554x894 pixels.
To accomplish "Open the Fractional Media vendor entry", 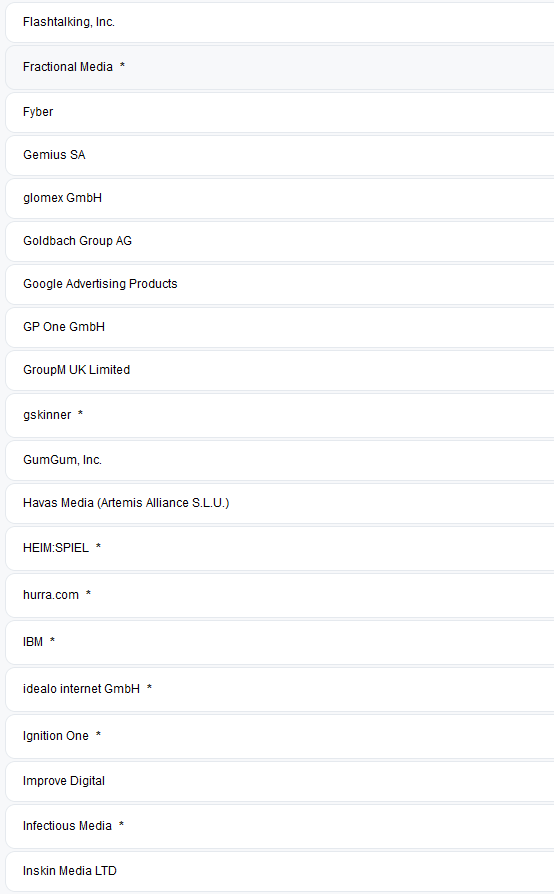I will pyautogui.click(x=280, y=67).
